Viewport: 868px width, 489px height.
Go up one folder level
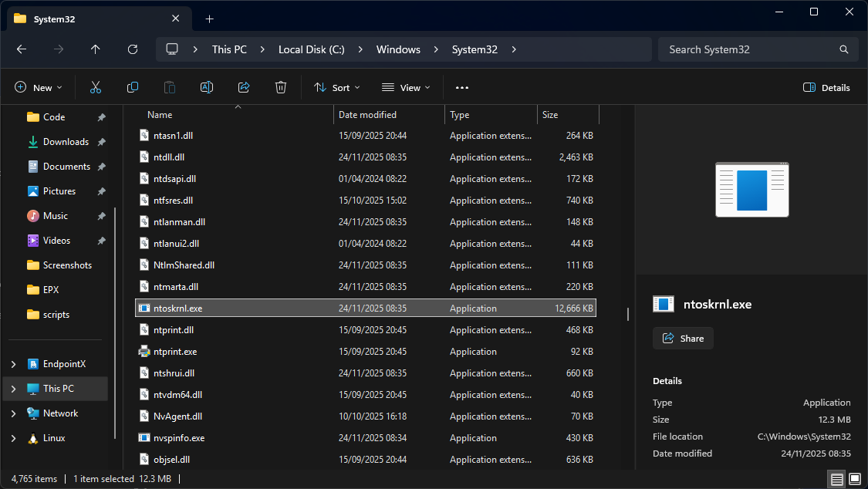[96, 49]
